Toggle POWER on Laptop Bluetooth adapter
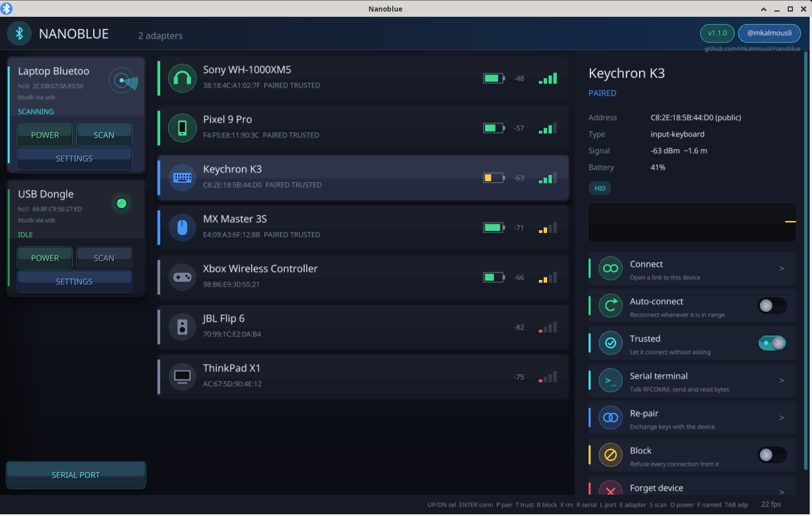 click(45, 135)
